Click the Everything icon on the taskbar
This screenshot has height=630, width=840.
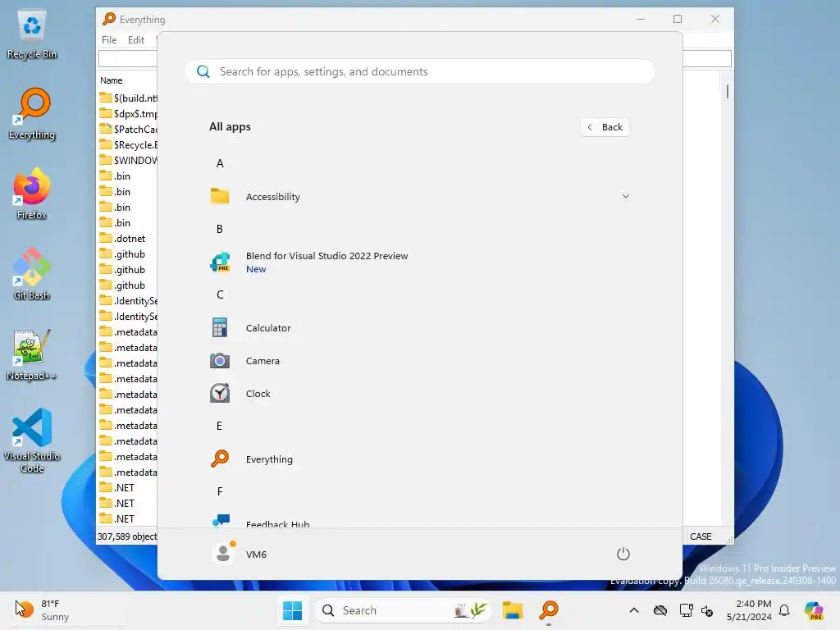549,610
